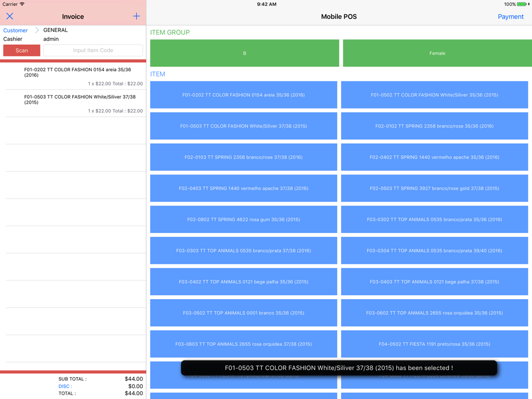Select the Female item group

(x=437, y=53)
